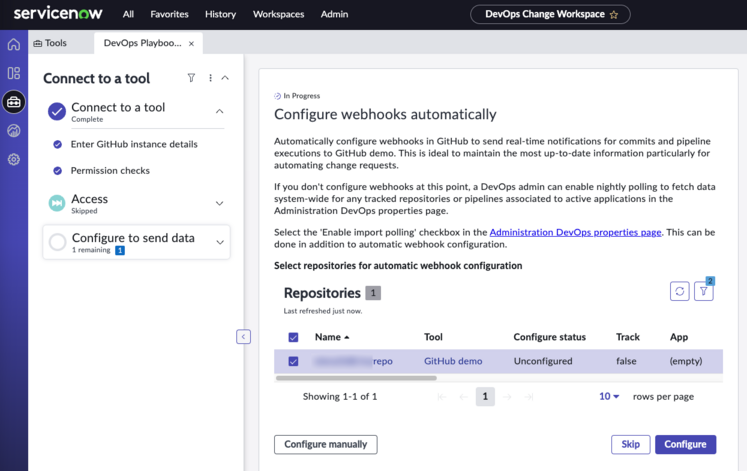Click the Access skipped stage icon

(x=57, y=203)
